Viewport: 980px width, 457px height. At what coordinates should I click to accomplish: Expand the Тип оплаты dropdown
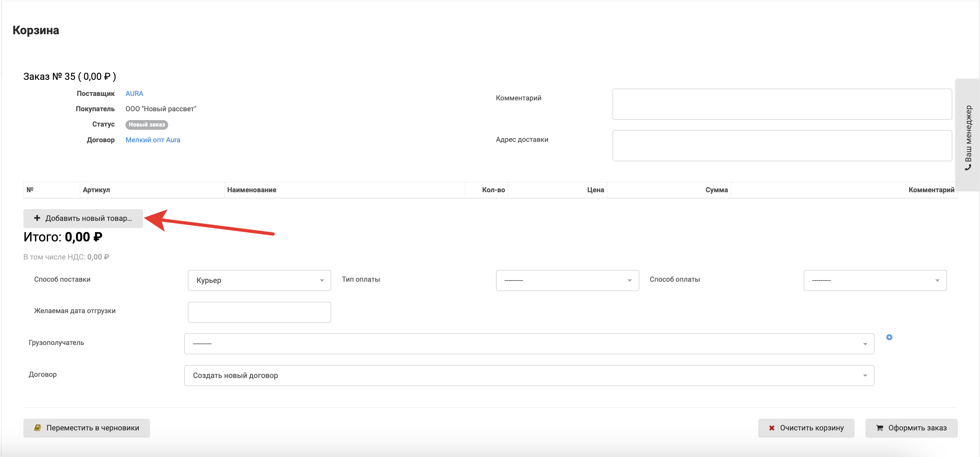pyautogui.click(x=567, y=280)
